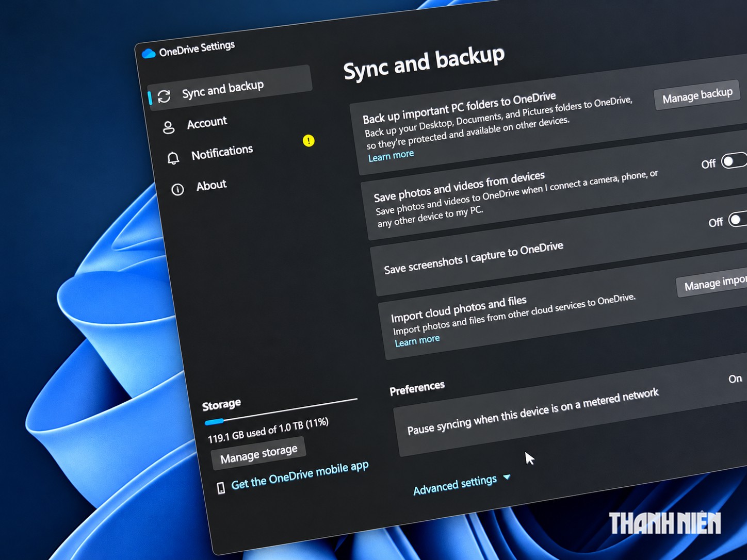The height and width of the screenshot is (560, 747).
Task: Open the Get the OneDrive mobile app link
Action: [x=300, y=475]
